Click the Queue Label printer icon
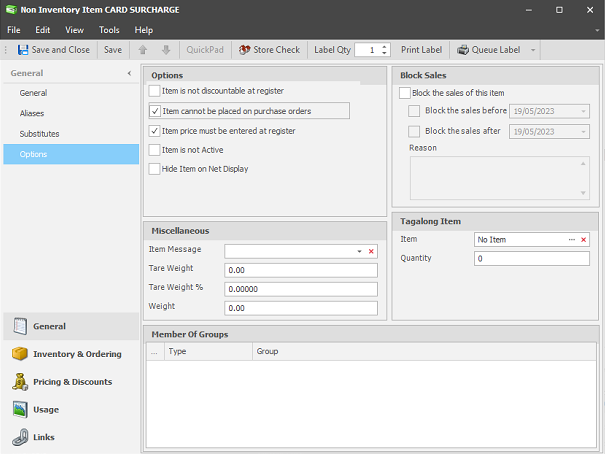 pos(463,50)
